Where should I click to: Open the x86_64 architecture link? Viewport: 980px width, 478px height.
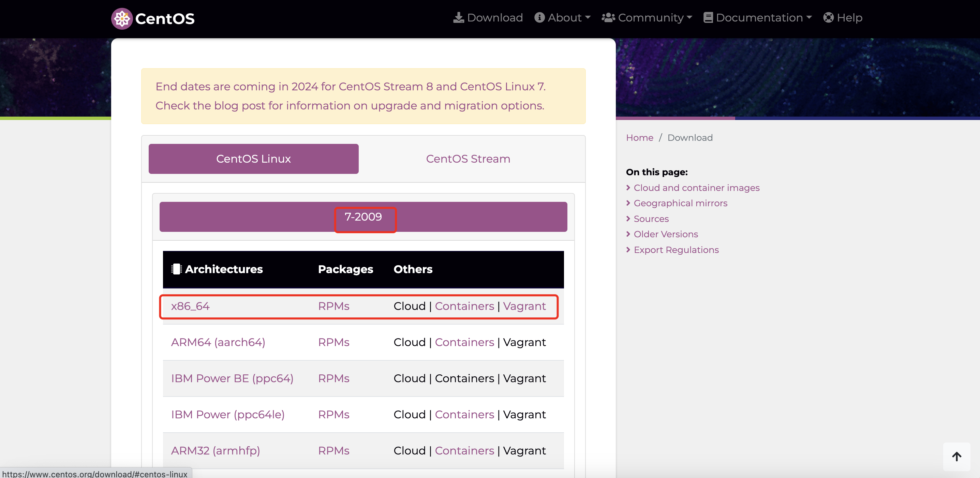[x=190, y=306]
